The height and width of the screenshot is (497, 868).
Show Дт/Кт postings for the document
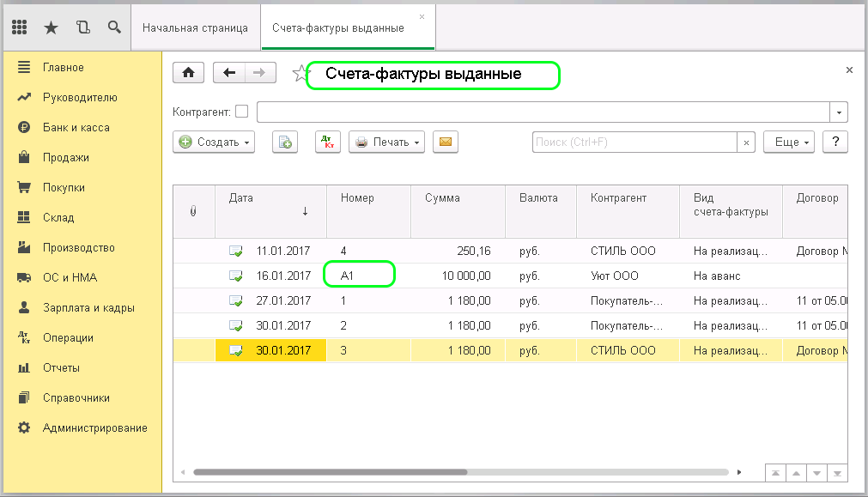[328, 142]
